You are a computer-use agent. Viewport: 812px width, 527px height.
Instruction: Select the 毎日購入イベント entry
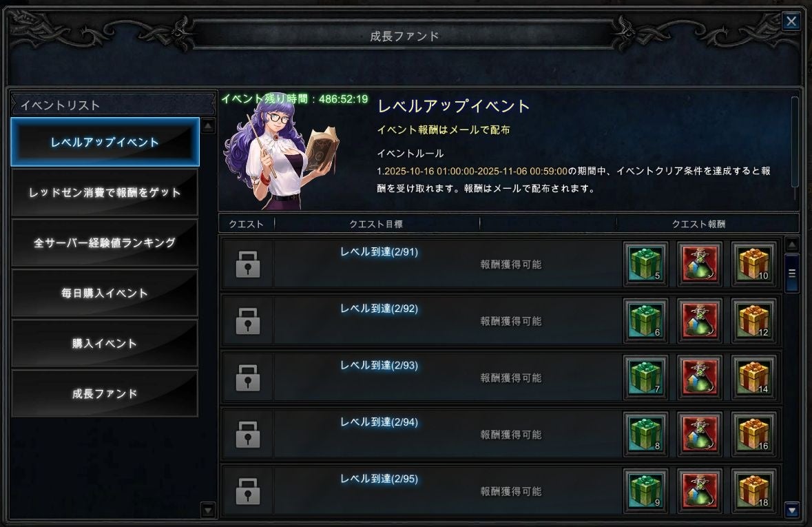pyautogui.click(x=105, y=293)
